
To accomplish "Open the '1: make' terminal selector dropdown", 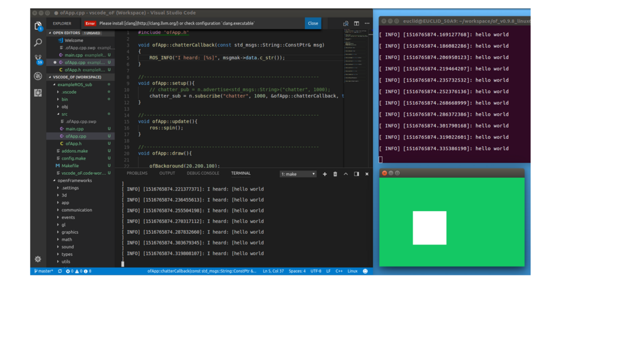I will click(297, 174).
